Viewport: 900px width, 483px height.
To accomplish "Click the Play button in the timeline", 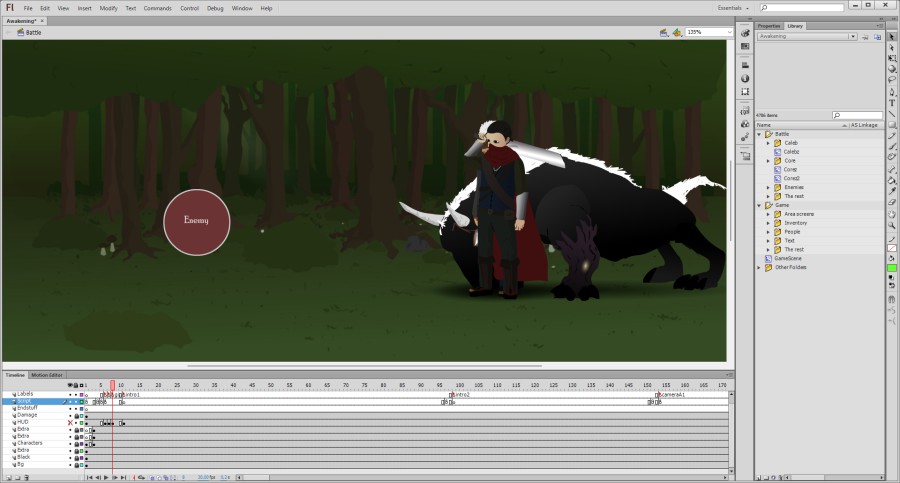I will 106,478.
